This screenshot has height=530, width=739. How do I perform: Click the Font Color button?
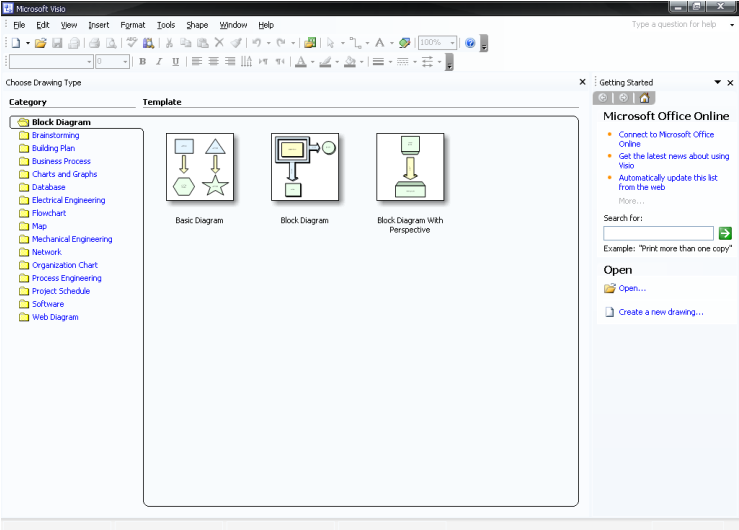(x=301, y=62)
